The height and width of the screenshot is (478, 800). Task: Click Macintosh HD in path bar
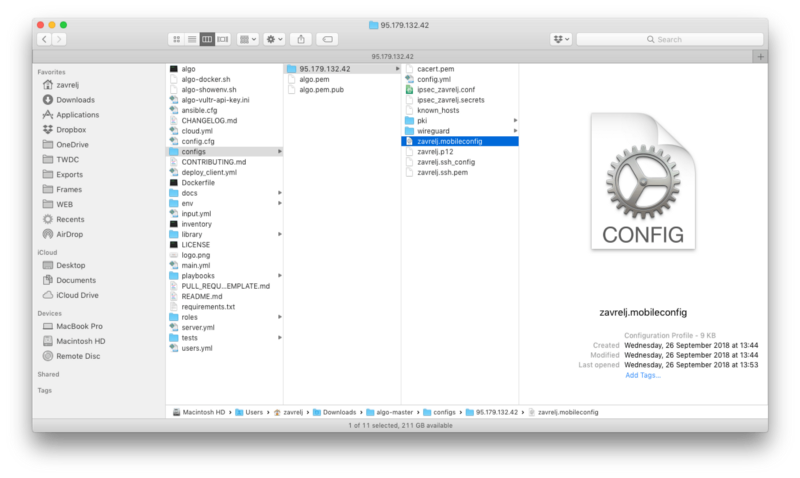pos(199,412)
